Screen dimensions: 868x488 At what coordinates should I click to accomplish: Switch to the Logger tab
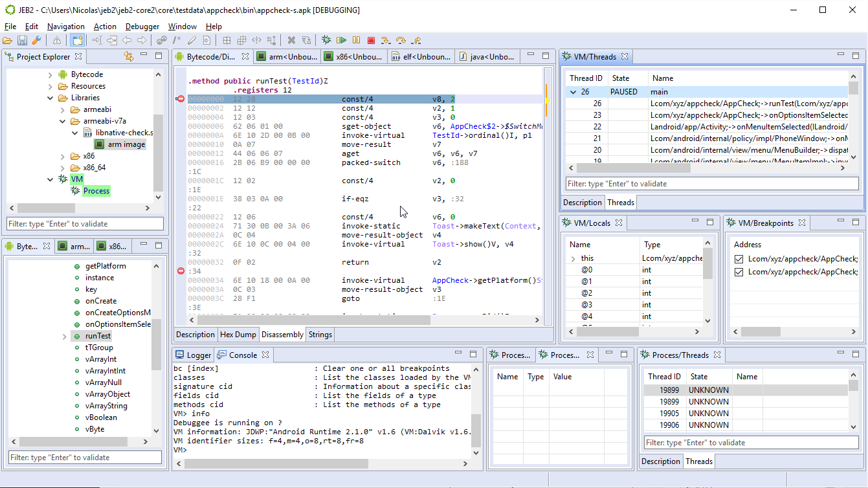click(x=194, y=355)
